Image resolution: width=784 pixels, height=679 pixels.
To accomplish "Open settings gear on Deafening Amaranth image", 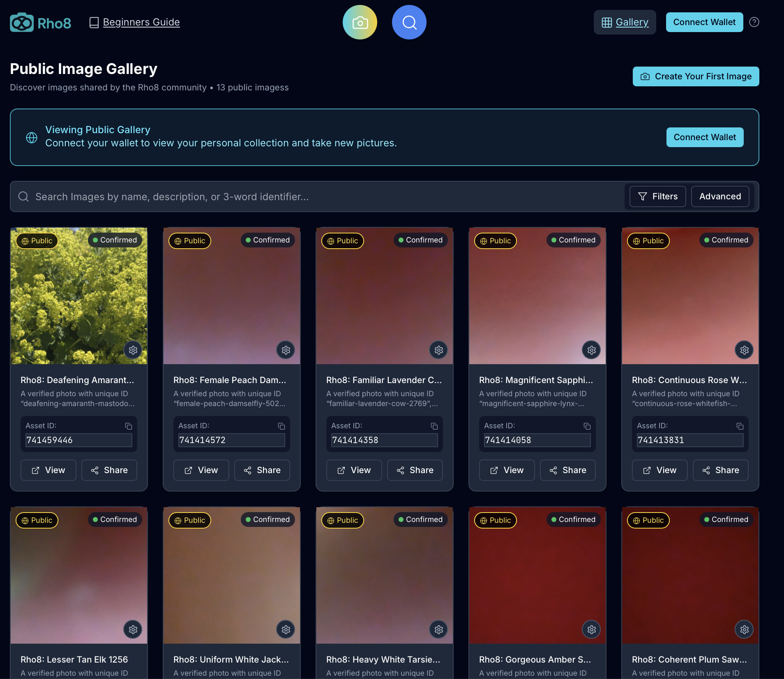I will [x=133, y=350].
